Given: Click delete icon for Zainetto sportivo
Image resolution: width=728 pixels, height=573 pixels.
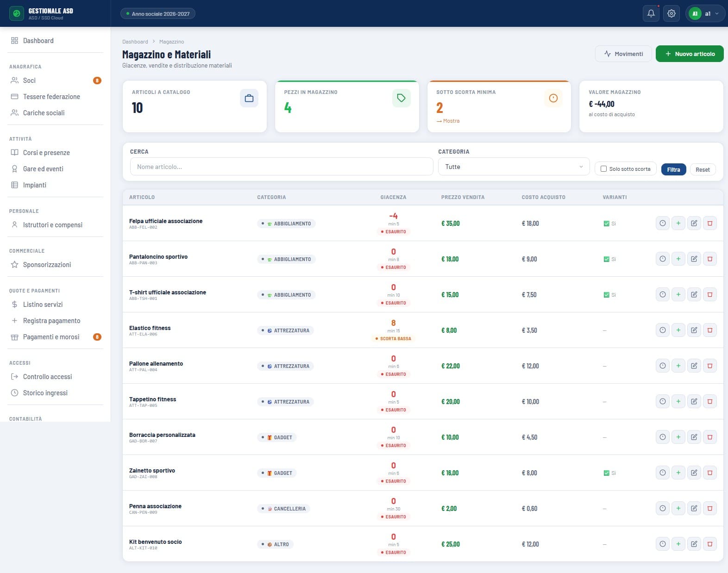Looking at the screenshot, I should point(709,473).
